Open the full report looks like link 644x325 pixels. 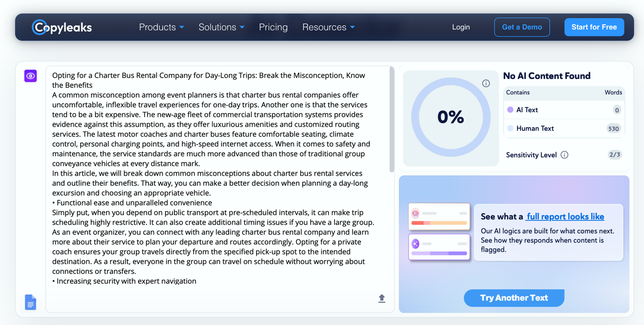pos(565,216)
